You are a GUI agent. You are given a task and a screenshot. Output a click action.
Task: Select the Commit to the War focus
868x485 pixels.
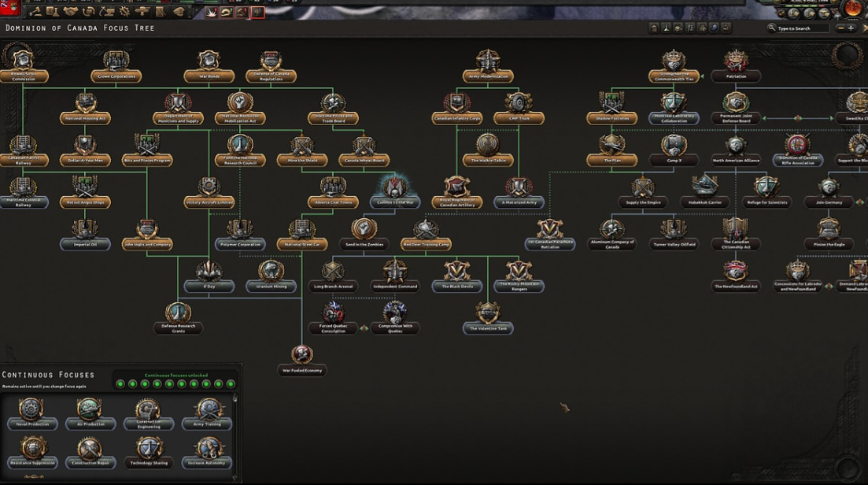[x=395, y=193]
